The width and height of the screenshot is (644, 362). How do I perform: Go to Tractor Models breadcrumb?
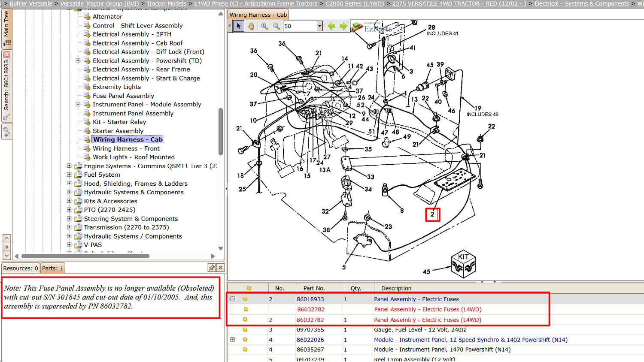pyautogui.click(x=167, y=3)
